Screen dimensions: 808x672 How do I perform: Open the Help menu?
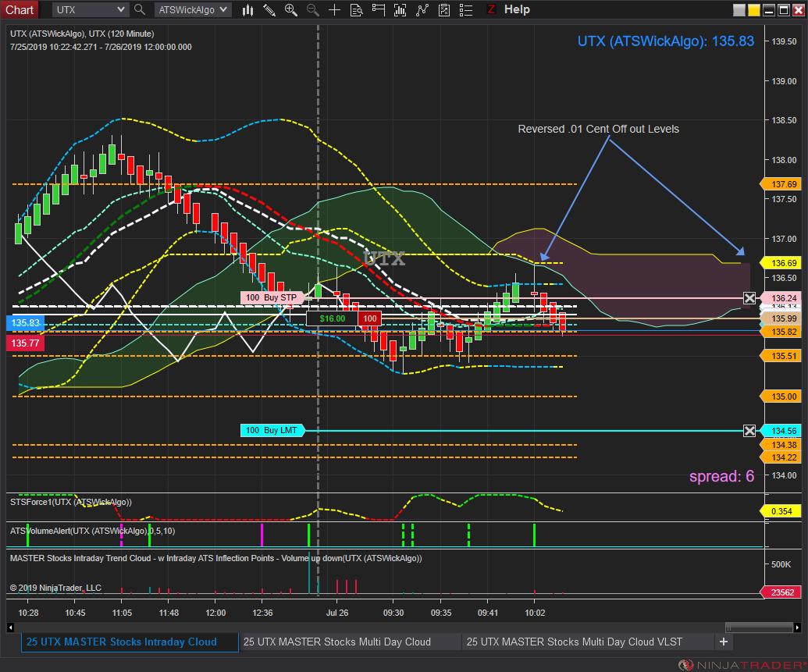pyautogui.click(x=517, y=9)
